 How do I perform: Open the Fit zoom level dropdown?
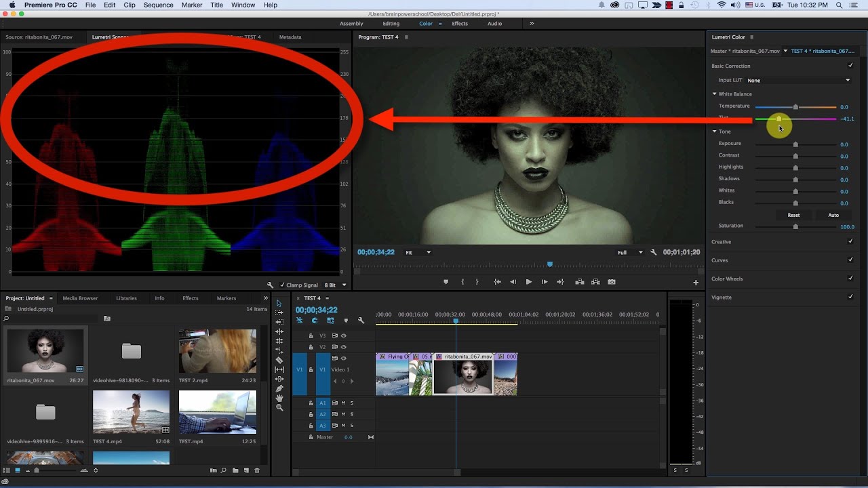pyautogui.click(x=418, y=252)
